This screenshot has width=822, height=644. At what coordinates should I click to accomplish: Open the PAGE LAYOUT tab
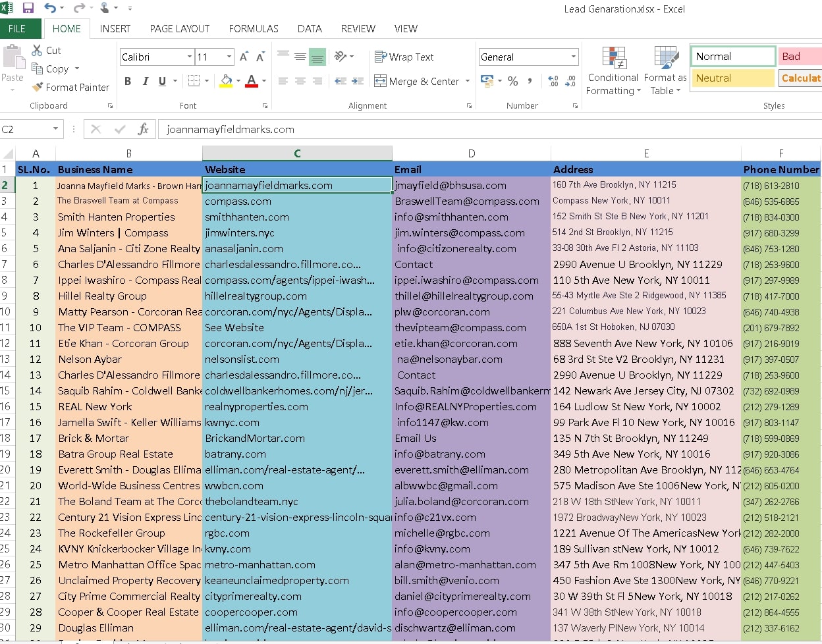[179, 29]
